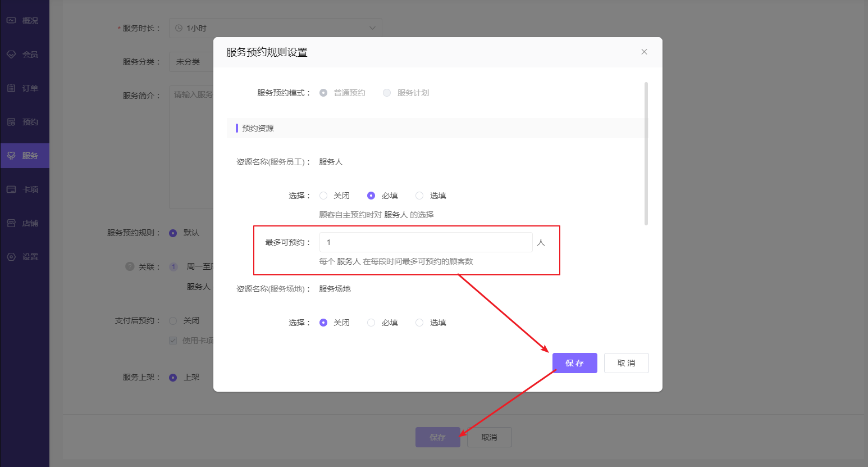Viewport: 868px width, 467px height.
Task: Open the 卡项 cards sidebar icon
Action: click(x=11, y=189)
